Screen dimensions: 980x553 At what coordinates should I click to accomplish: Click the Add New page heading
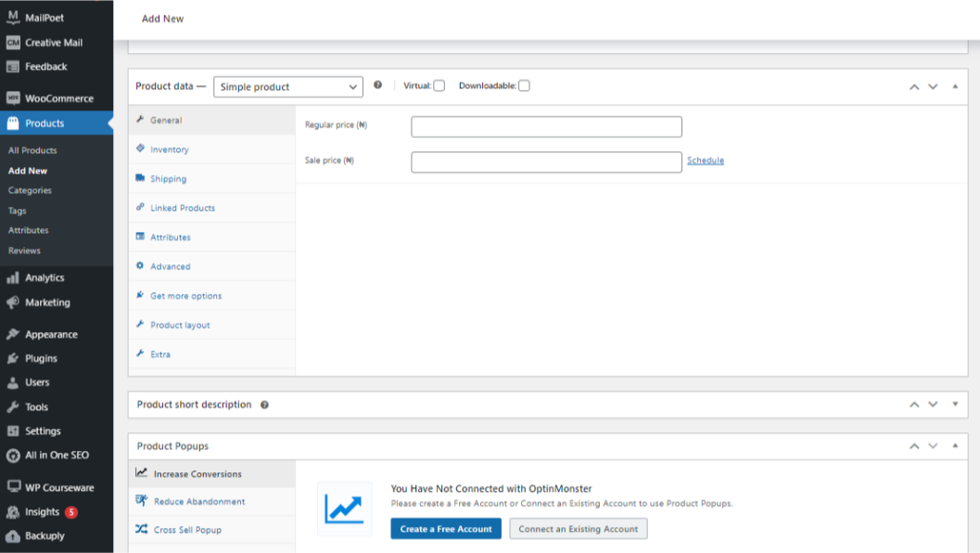(162, 19)
